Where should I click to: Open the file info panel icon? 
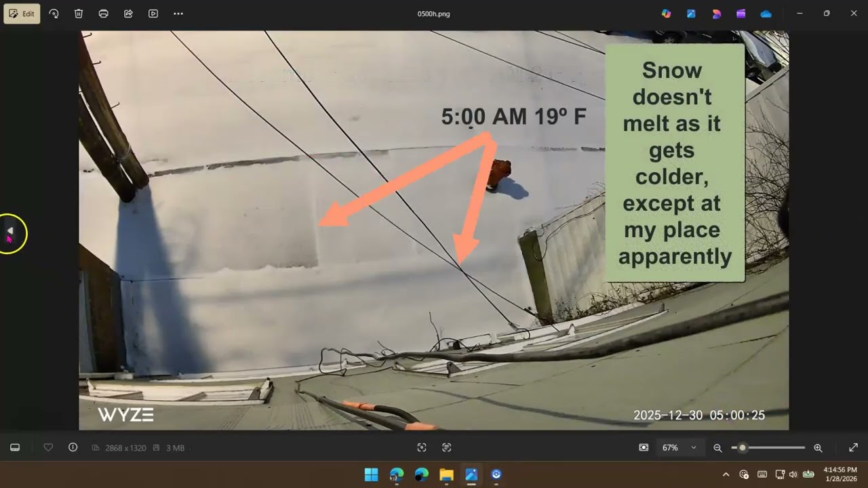pos(73,447)
